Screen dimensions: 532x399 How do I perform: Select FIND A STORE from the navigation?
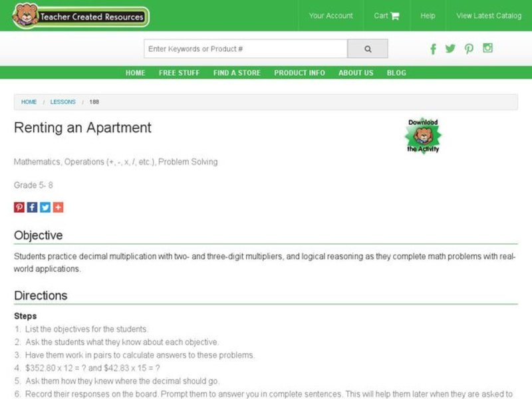(237, 72)
